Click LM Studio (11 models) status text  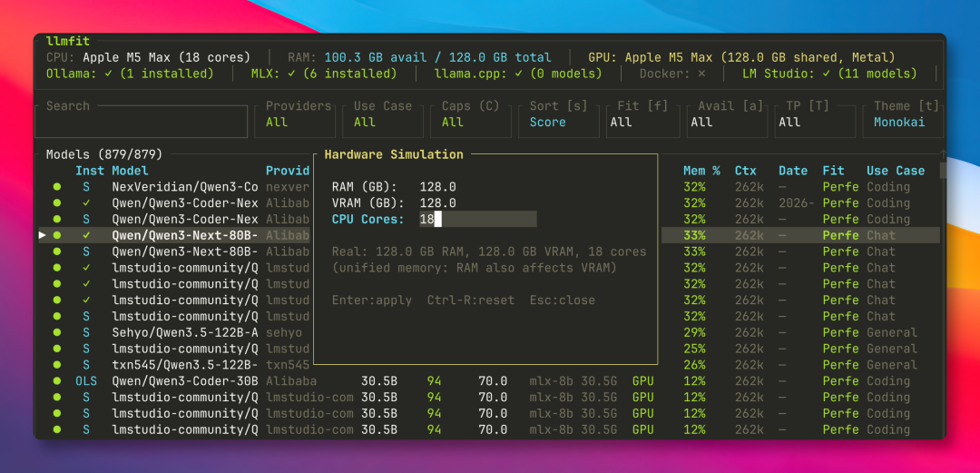(830, 74)
